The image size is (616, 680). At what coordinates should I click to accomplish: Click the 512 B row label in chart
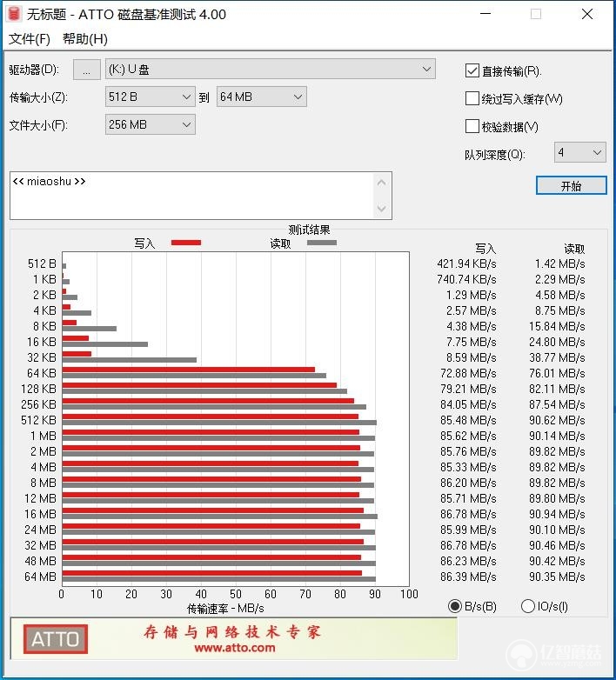pyautogui.click(x=42, y=263)
